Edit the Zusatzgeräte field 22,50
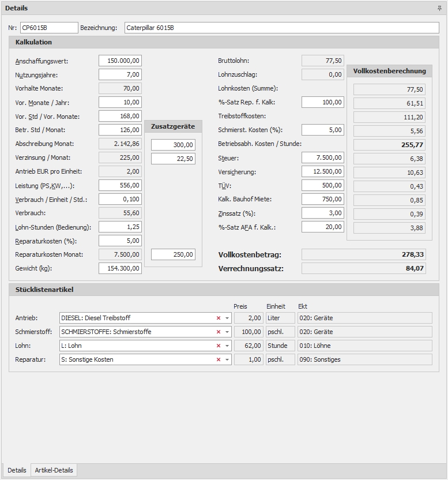Viewport: 448px width, 480px height. 173,159
